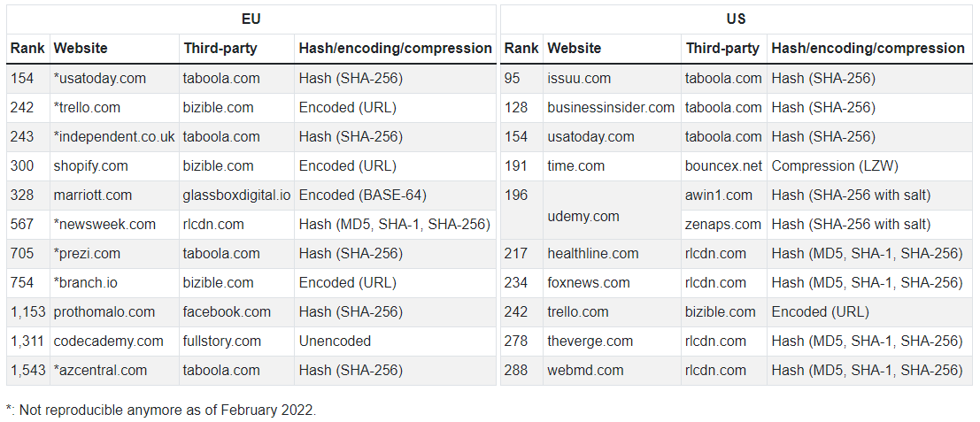
Task: Select the glassboxdigital.io third-party cell
Action: (x=237, y=196)
